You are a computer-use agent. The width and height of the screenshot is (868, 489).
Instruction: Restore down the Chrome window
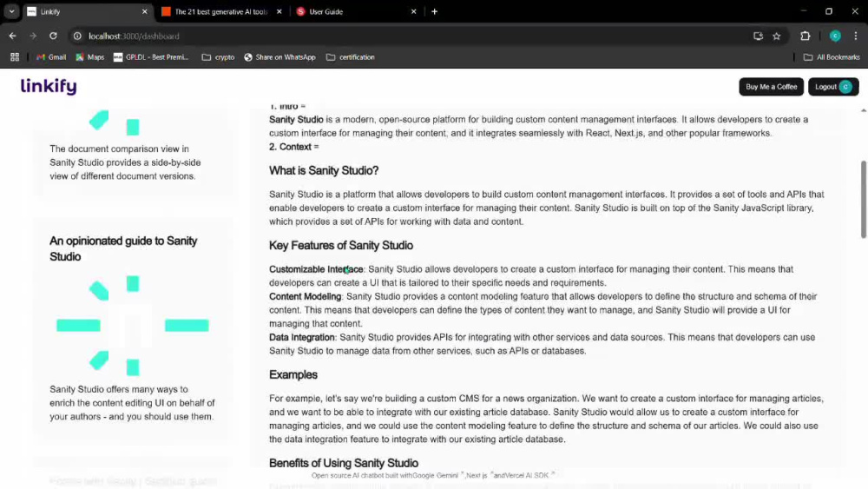pos(829,11)
